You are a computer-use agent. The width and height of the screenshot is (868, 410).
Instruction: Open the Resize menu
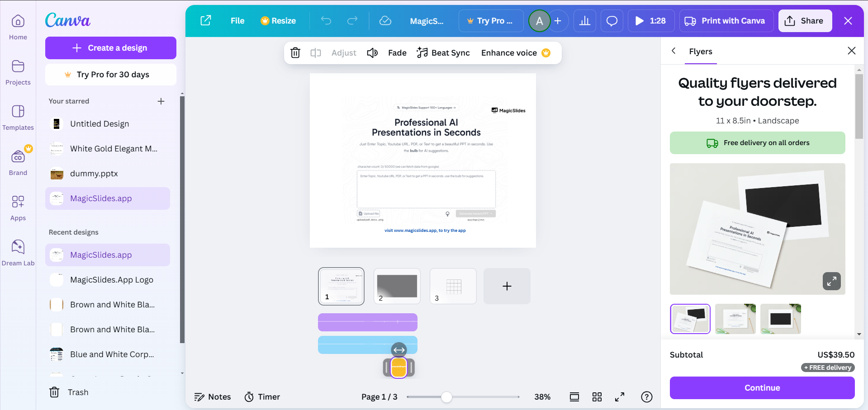(x=278, y=21)
